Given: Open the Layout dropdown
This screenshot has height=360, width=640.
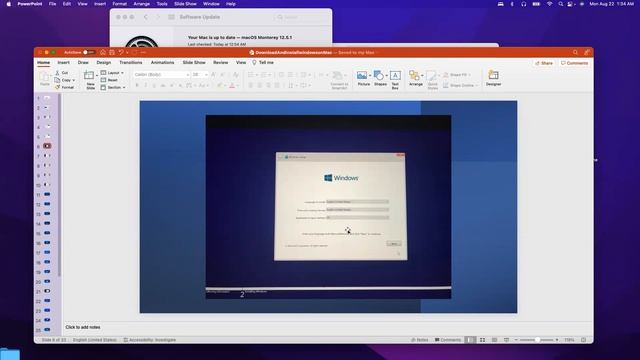Looking at the screenshot, I should coord(112,73).
